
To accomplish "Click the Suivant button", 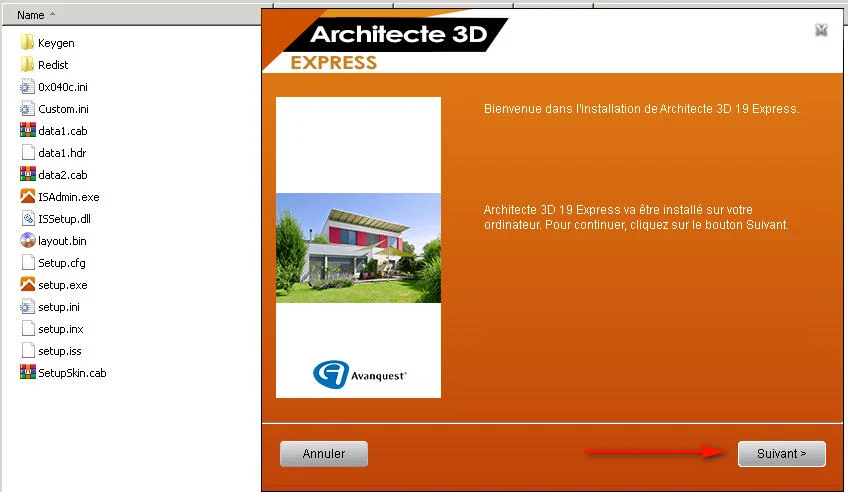I will (781, 454).
